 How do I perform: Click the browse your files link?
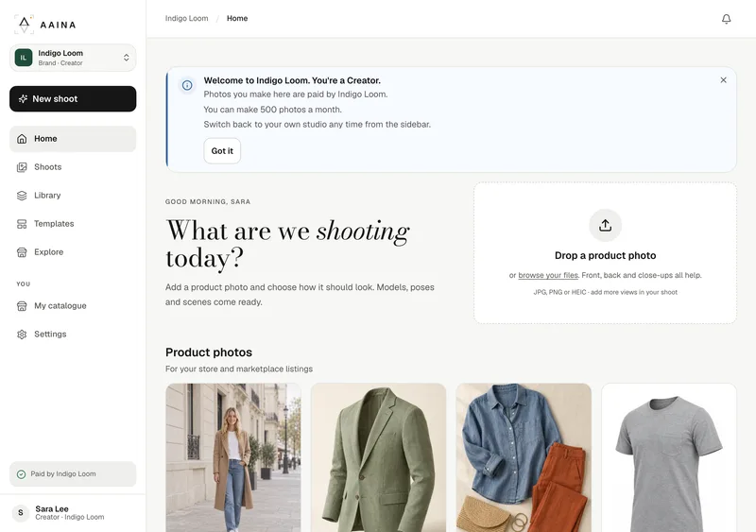tap(548, 275)
